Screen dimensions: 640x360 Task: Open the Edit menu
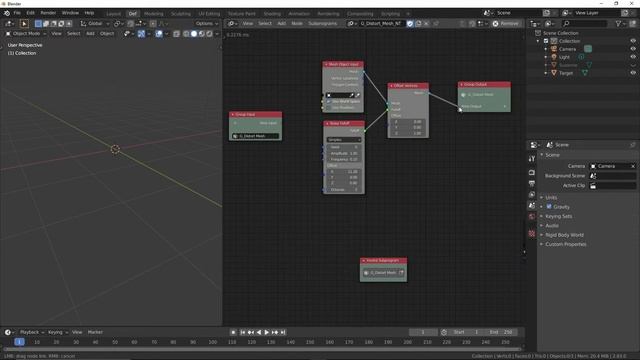coord(31,13)
